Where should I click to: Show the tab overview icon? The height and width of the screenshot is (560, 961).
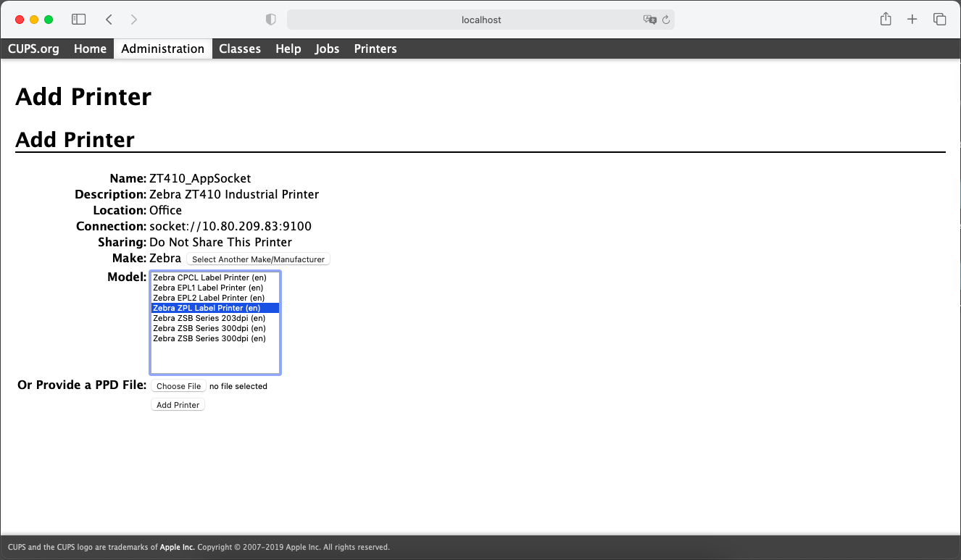coord(939,20)
